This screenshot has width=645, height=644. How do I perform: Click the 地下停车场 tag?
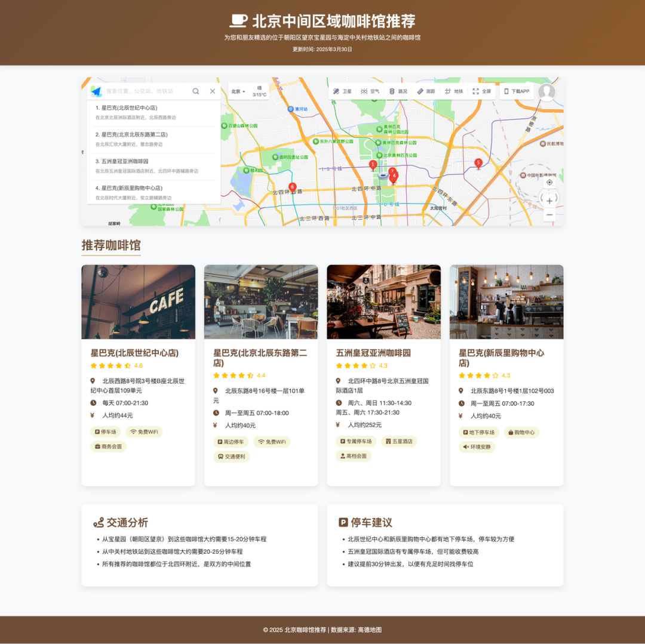(479, 432)
